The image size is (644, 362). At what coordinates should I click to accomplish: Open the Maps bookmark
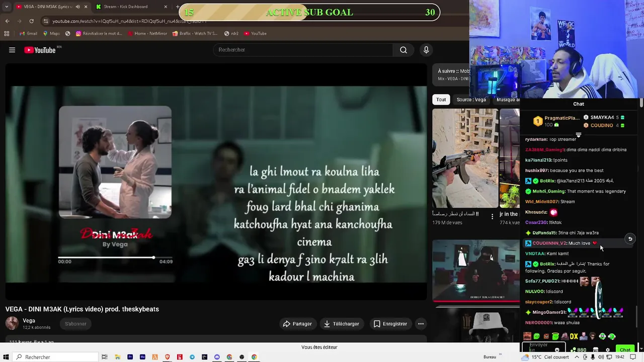pyautogui.click(x=51, y=34)
